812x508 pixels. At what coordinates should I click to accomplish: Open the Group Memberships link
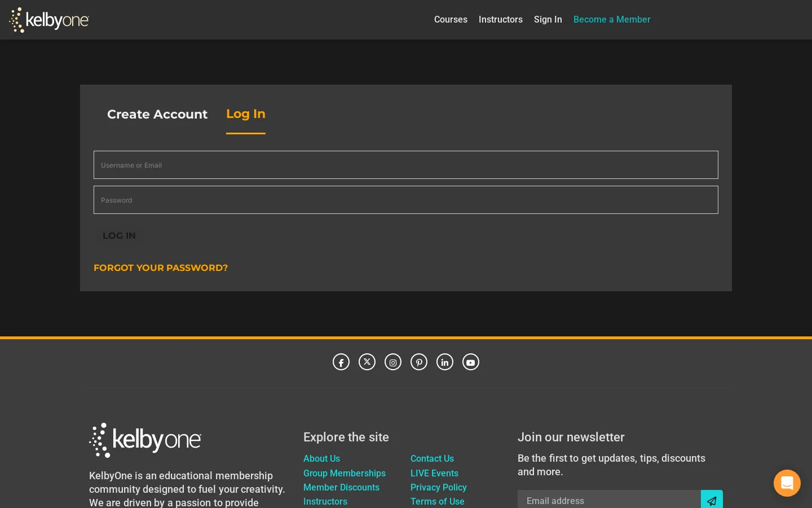point(345,473)
